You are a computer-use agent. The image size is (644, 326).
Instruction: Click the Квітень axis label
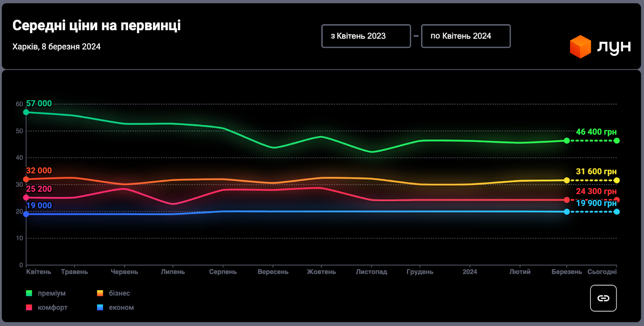click(x=39, y=272)
